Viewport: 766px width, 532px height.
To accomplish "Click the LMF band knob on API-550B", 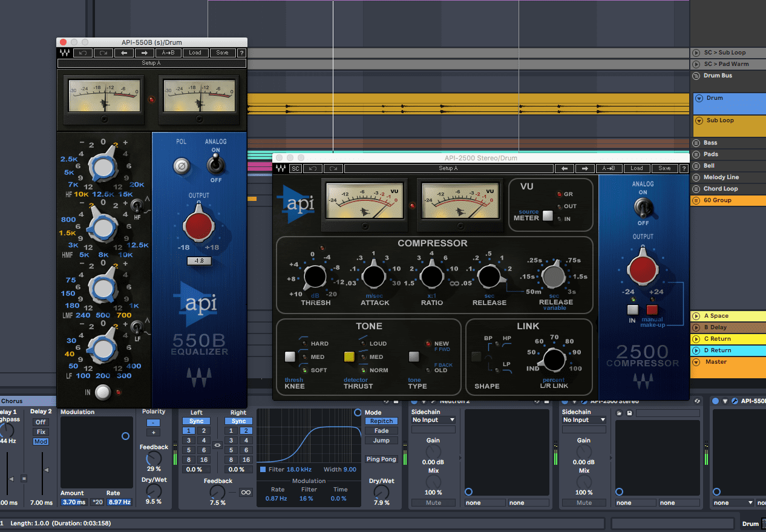I will click(x=103, y=288).
